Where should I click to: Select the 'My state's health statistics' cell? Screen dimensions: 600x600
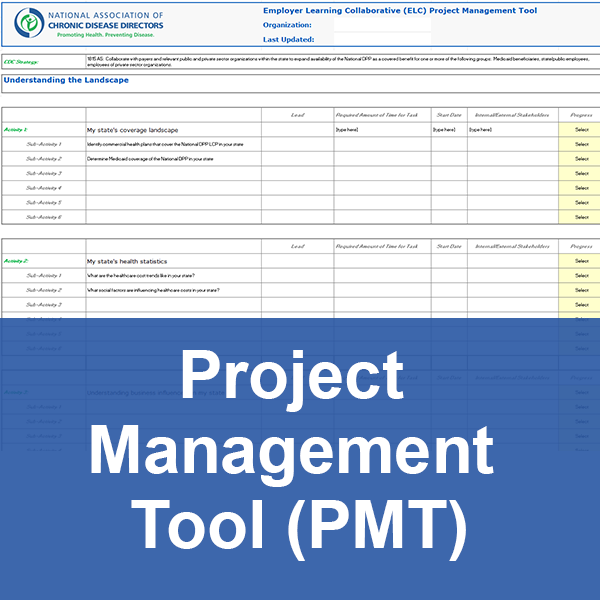[174, 261]
